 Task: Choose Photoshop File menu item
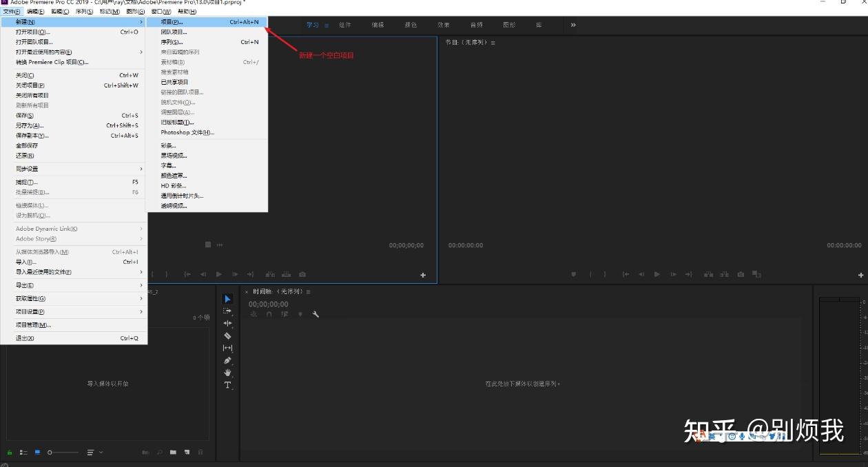pyautogui.click(x=207, y=132)
